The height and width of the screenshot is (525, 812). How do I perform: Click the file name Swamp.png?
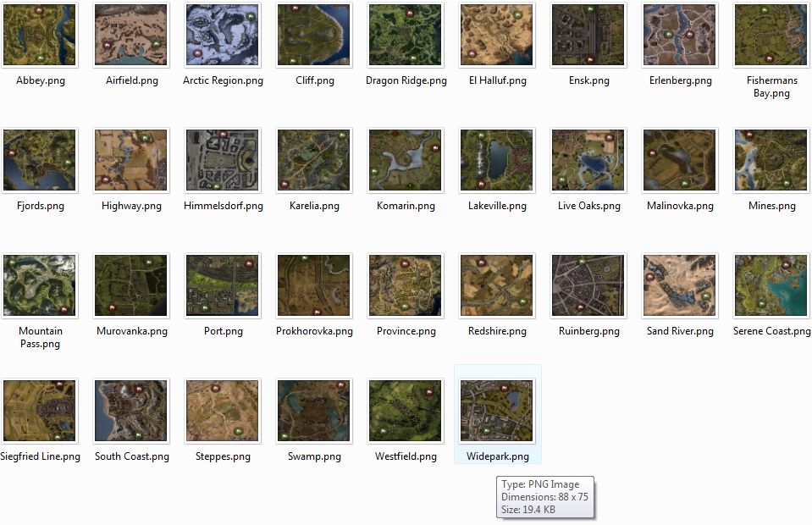(x=314, y=456)
